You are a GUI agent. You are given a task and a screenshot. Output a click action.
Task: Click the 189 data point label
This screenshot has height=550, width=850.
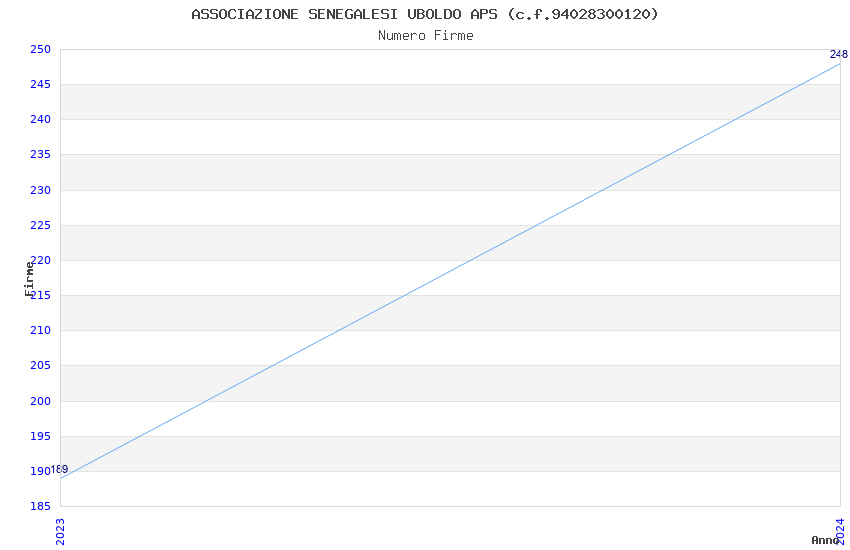click(x=59, y=469)
